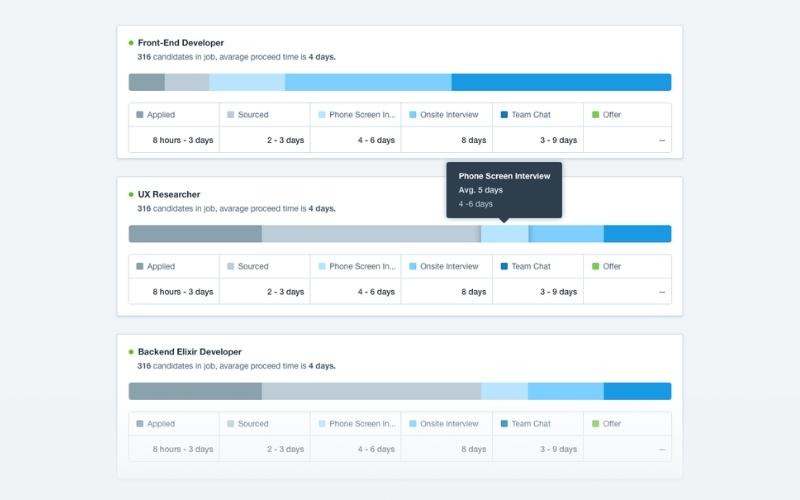Click Team Chat color square in UX Researcher card
The height and width of the screenshot is (500, 800).
(x=505, y=267)
